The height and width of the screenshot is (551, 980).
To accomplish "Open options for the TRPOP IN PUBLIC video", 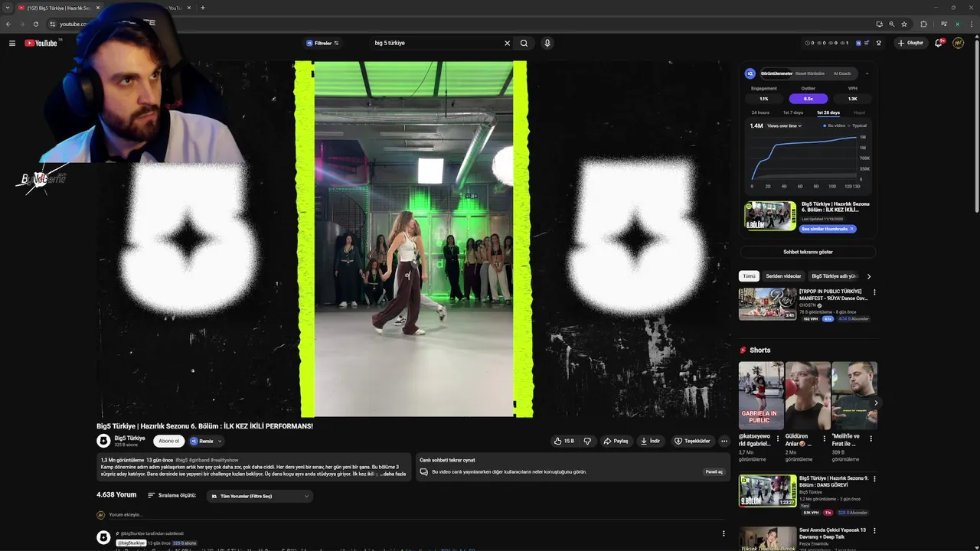I will 874,292.
